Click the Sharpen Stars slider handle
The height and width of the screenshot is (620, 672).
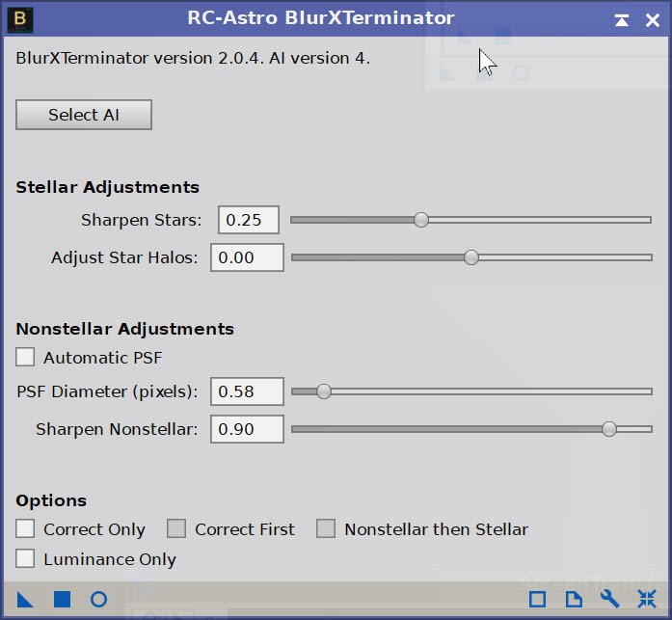[421, 220]
